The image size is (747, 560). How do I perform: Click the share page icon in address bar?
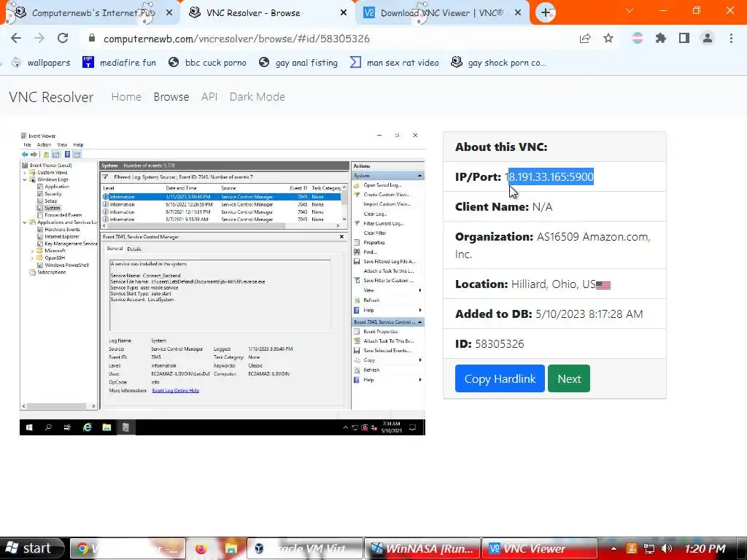pyautogui.click(x=585, y=39)
